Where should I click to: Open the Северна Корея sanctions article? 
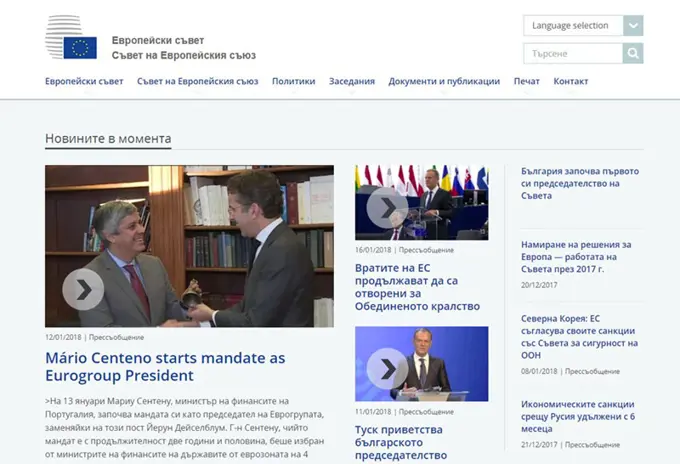pos(573,332)
